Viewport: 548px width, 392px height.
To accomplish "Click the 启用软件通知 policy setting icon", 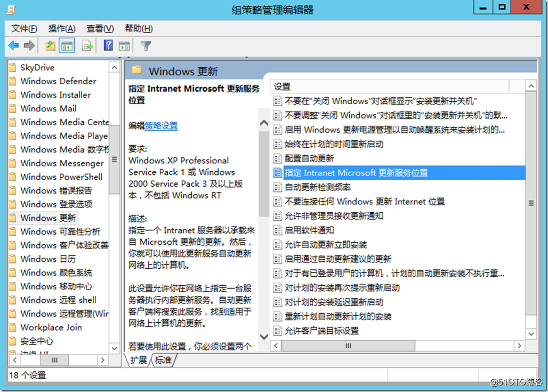I will pos(278,230).
